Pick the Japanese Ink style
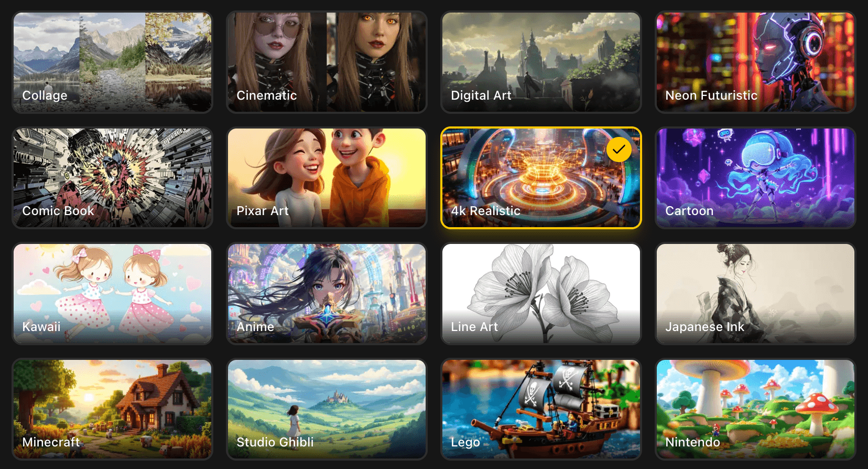Viewport: 868px width, 469px height. point(755,294)
